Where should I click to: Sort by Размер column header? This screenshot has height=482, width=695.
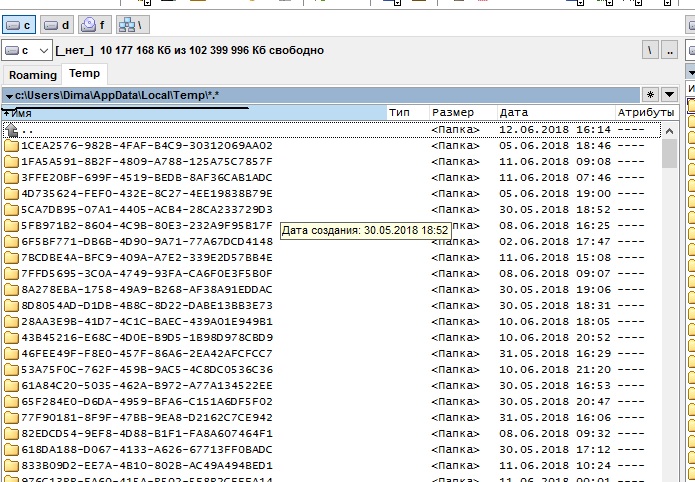pos(460,113)
